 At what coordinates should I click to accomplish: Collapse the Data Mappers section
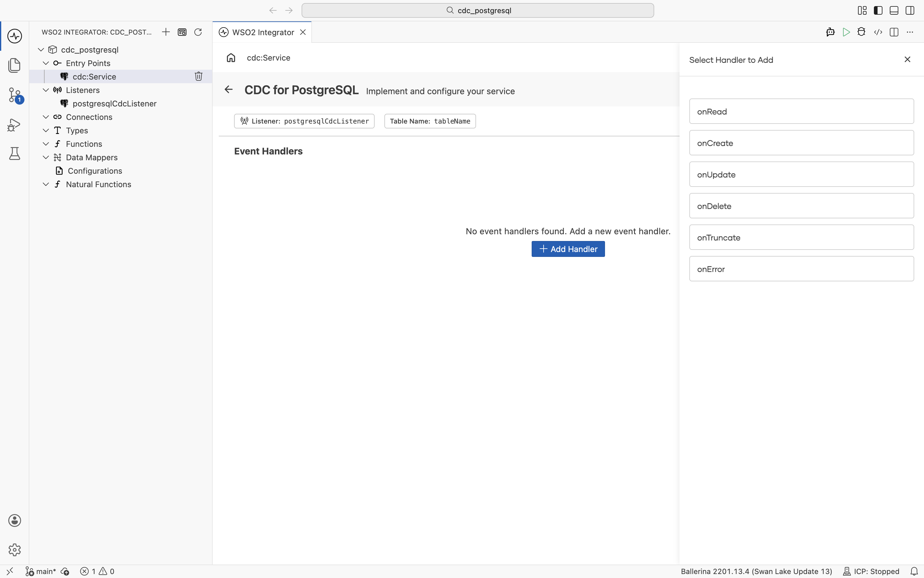tap(46, 157)
